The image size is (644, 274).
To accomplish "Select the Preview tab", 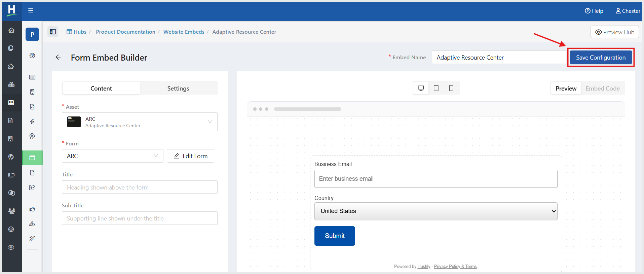I will coord(566,88).
